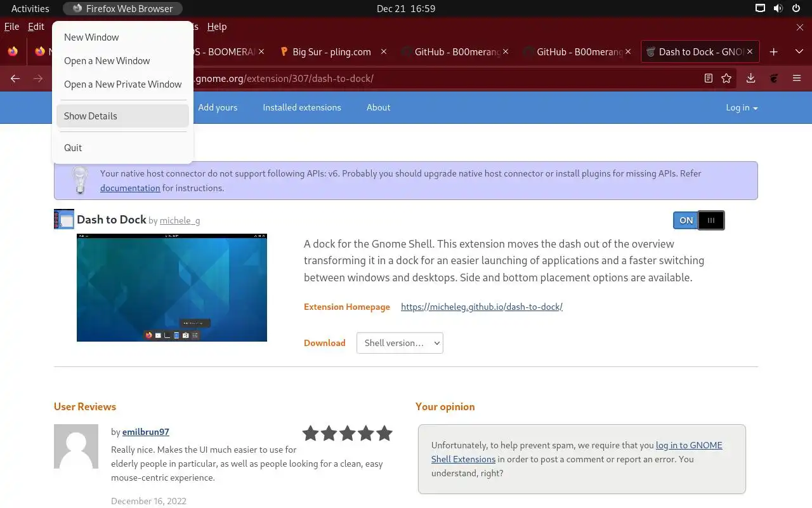Image resolution: width=812 pixels, height=508 pixels.
Task: Open the Dec 21 16:59 clock menu
Action: 406,9
